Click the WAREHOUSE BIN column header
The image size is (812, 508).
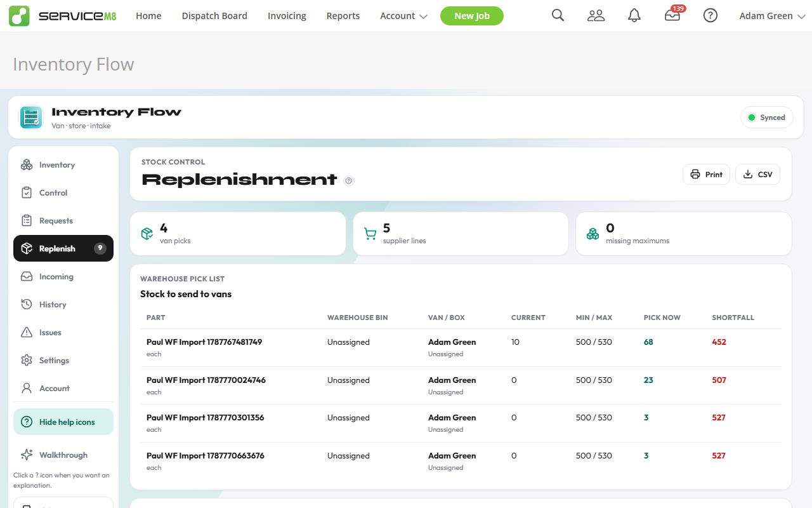357,317
